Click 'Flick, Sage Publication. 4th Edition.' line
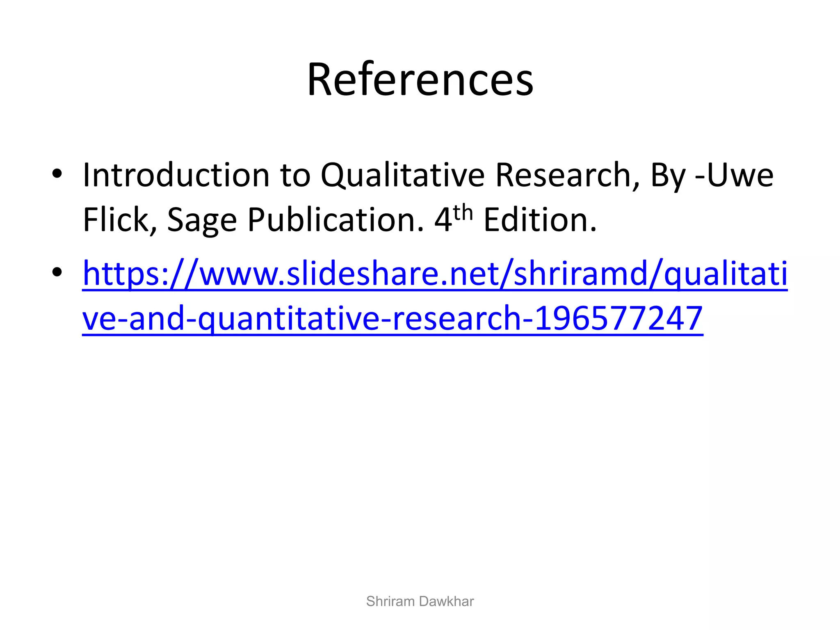 pyautogui.click(x=340, y=220)
